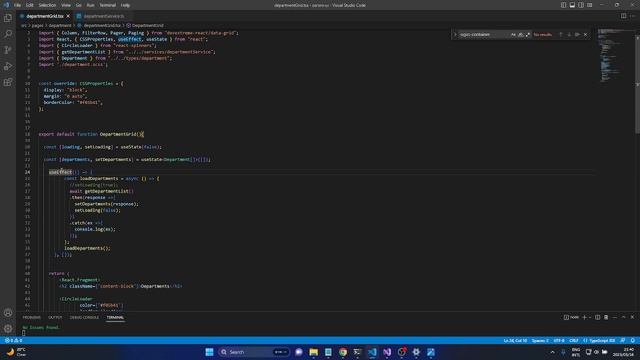Switch to the departmentService.ts tab
The height and width of the screenshot is (360, 640).
coord(104,16)
